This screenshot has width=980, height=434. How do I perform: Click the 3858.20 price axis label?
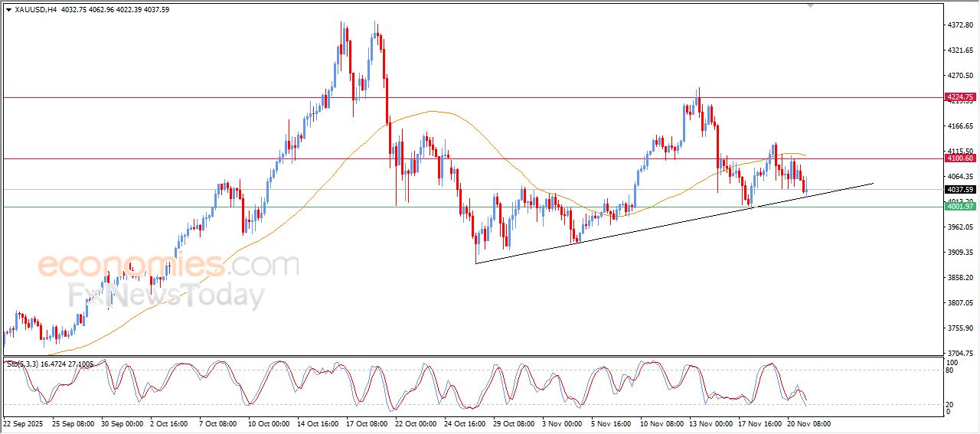(960, 278)
